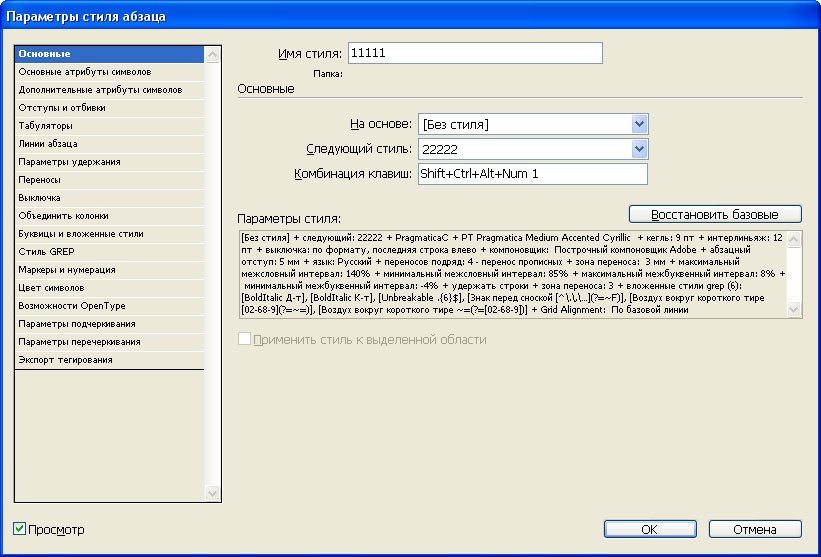Image resolution: width=821 pixels, height=557 pixels.
Task: Open the Табуляторы section
Action: (x=109, y=126)
